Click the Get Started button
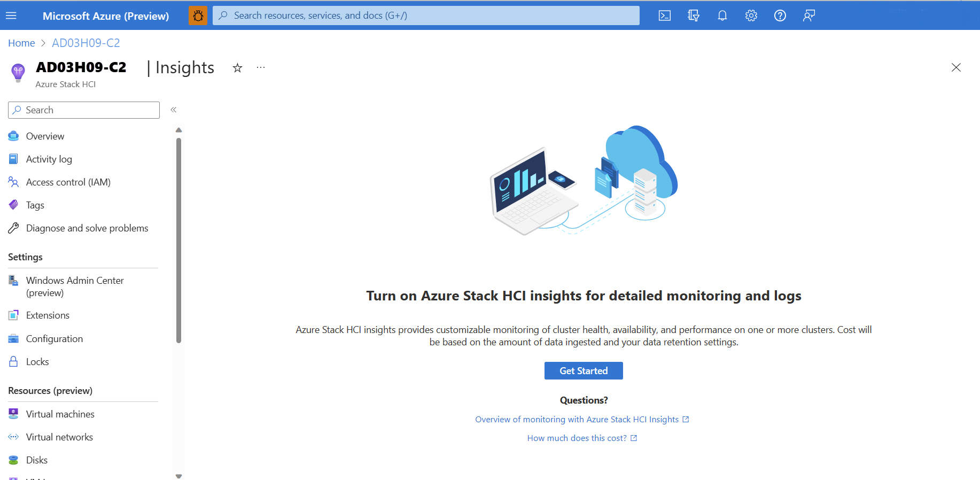The image size is (980, 480). click(584, 371)
